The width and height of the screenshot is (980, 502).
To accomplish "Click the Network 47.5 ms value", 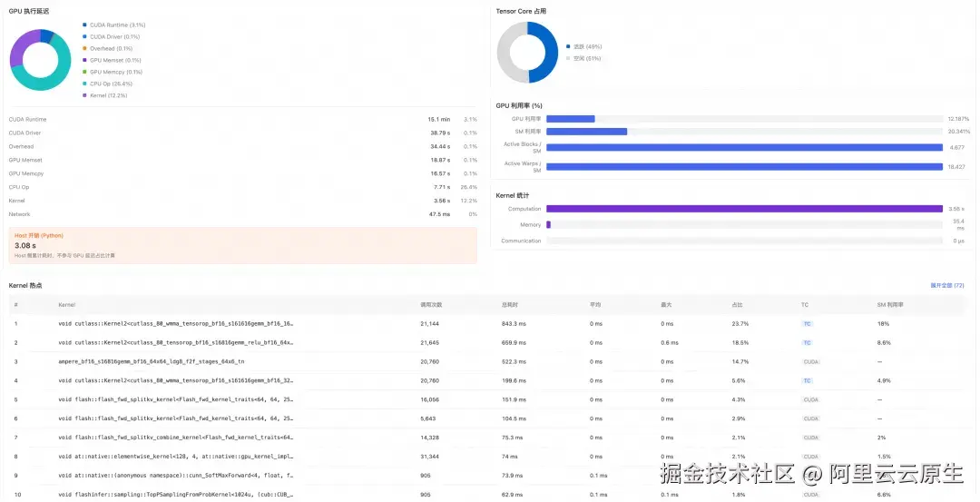I will (x=439, y=214).
